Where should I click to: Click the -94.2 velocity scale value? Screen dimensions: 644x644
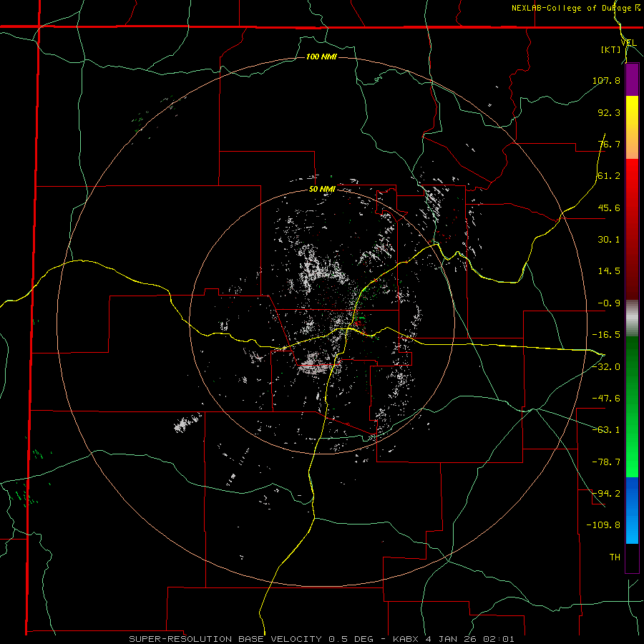606,494
